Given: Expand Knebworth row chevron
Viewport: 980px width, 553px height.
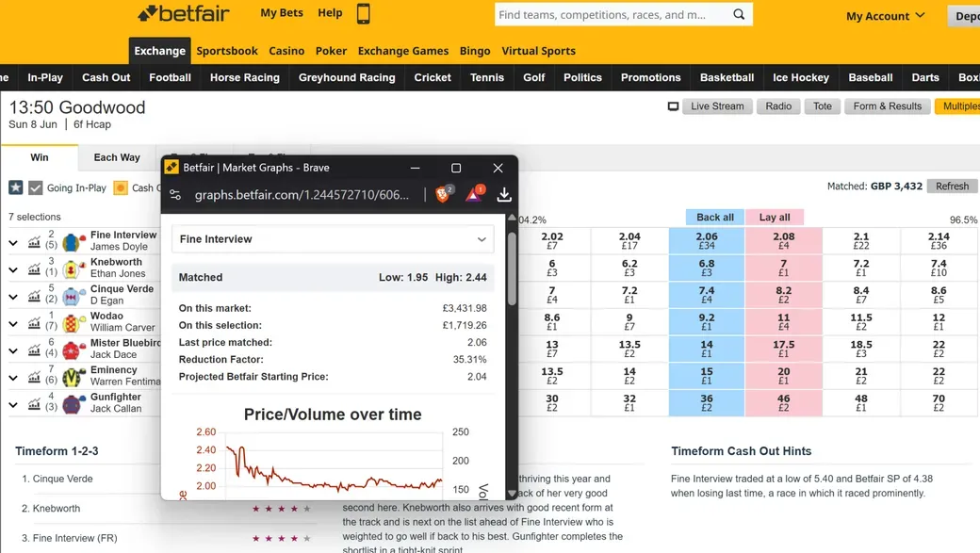Looking at the screenshot, I should click(x=13, y=269).
